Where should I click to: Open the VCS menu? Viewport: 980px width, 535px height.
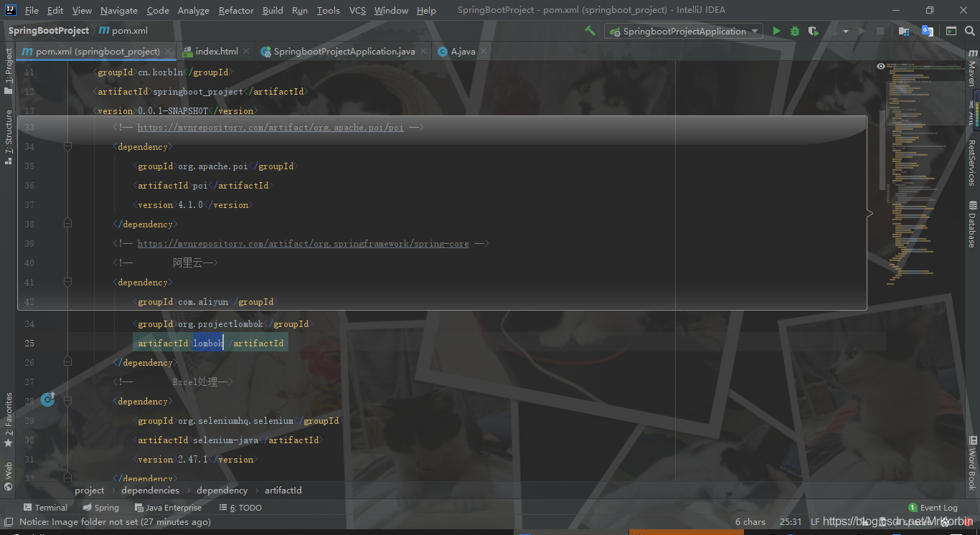(357, 10)
